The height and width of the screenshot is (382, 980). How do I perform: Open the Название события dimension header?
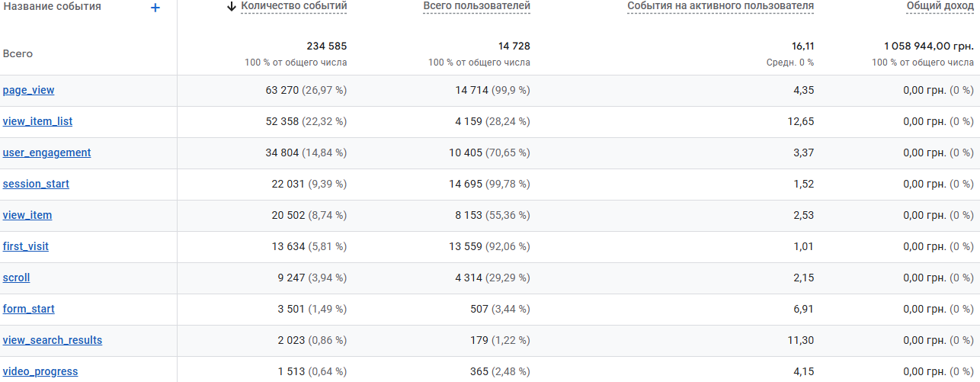pyautogui.click(x=52, y=6)
